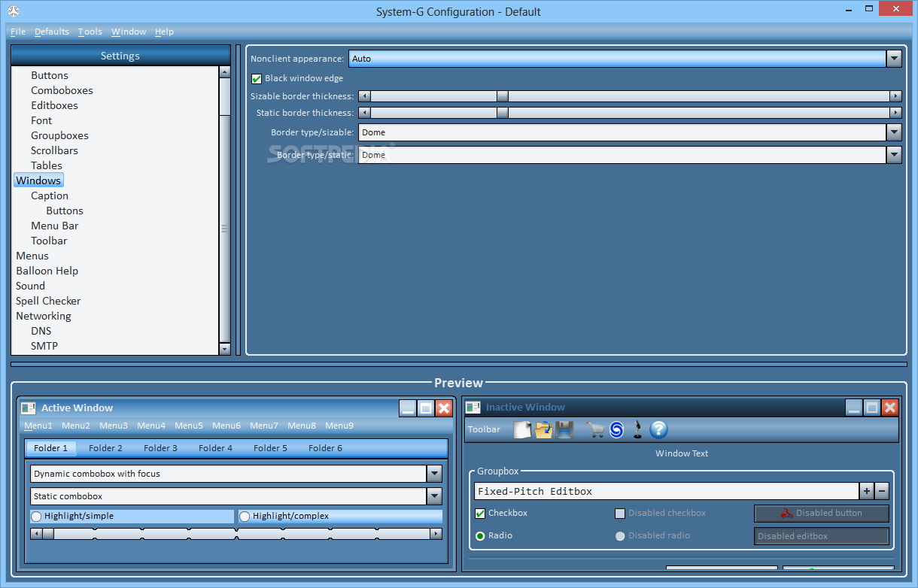Viewport: 918px width, 588px height.
Task: Click right arrow of Sizable border thickness slider
Action: 895,96
